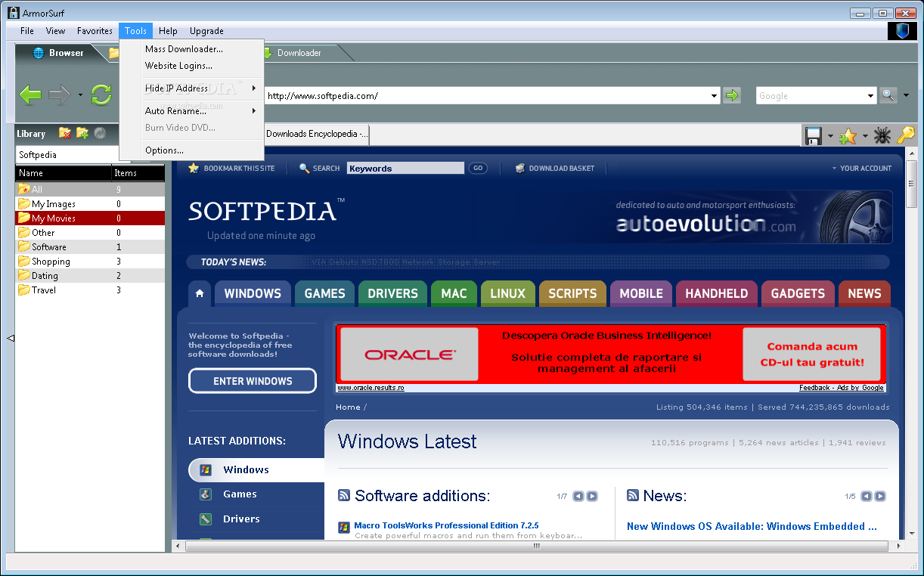
Task: Open the save icon dropdown arrow
Action: tap(830, 137)
